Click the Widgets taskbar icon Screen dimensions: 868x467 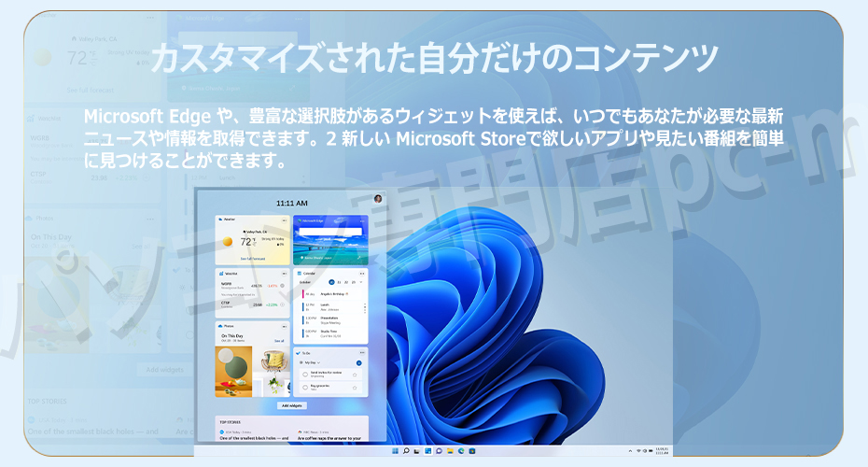point(427,451)
